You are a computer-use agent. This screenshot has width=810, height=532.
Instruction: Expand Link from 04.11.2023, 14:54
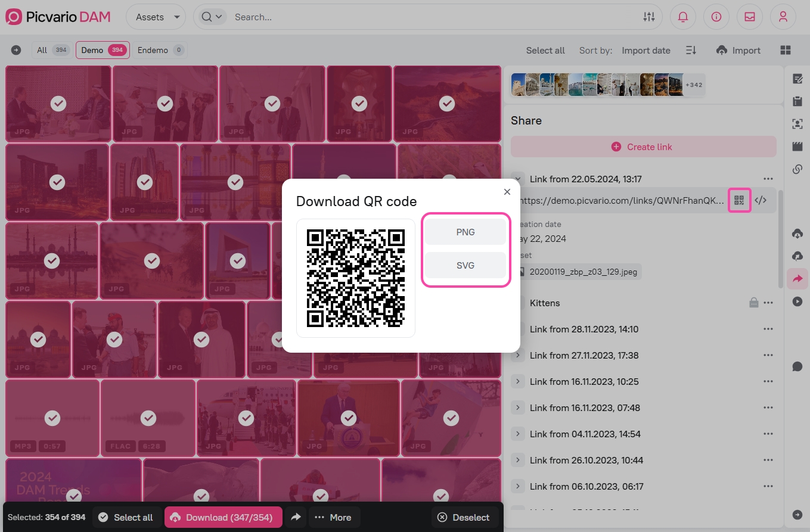point(518,434)
